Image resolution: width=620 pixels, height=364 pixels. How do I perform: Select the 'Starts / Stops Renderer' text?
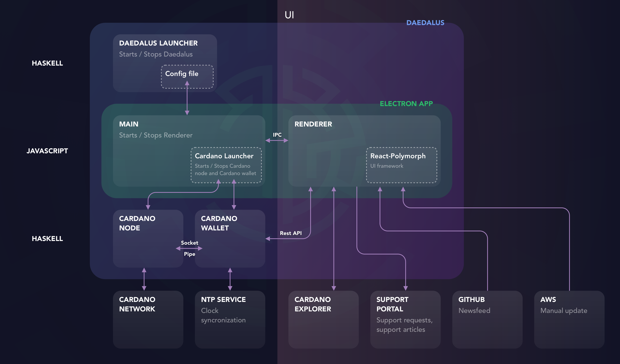(156, 135)
